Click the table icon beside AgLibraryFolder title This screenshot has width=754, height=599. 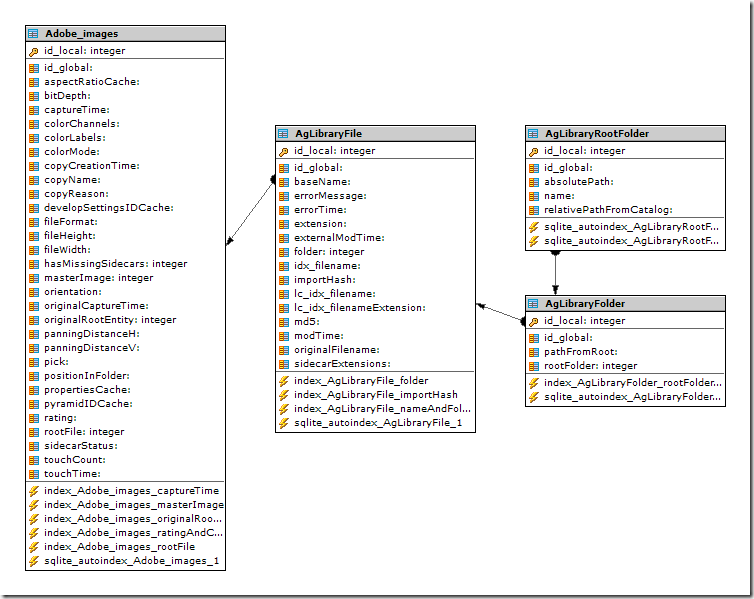[x=533, y=304]
